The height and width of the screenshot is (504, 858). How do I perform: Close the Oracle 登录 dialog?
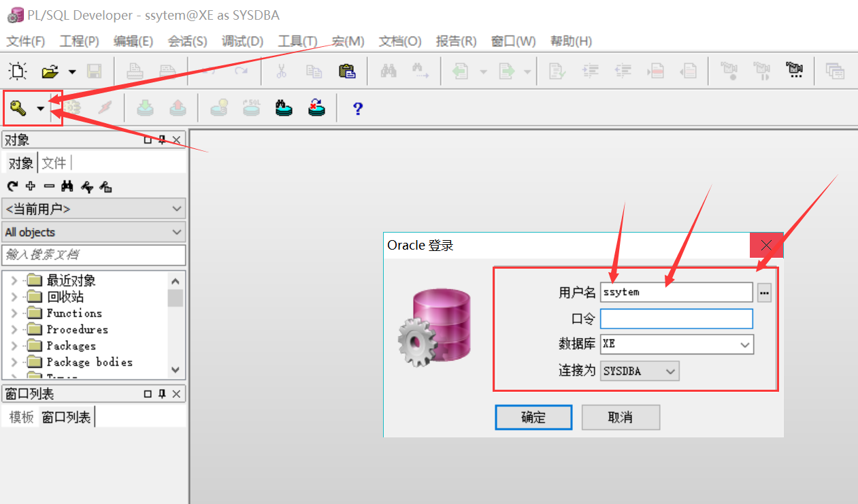click(x=767, y=245)
